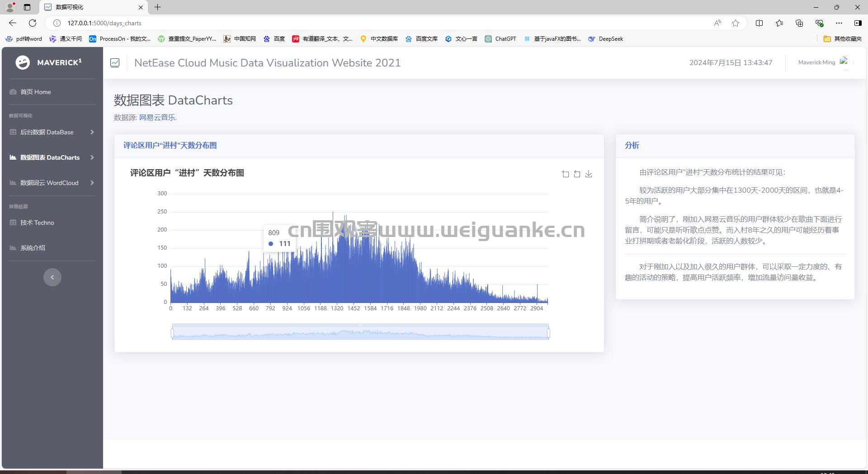Click the 300 label on the chart y-axis
868x474 pixels.
162,194
